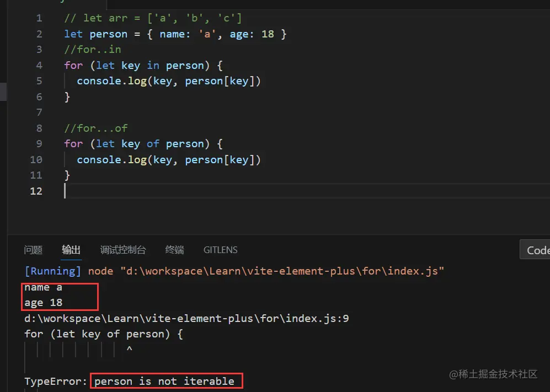Click line number 12 in gutter
The image size is (550, 392).
36,191
